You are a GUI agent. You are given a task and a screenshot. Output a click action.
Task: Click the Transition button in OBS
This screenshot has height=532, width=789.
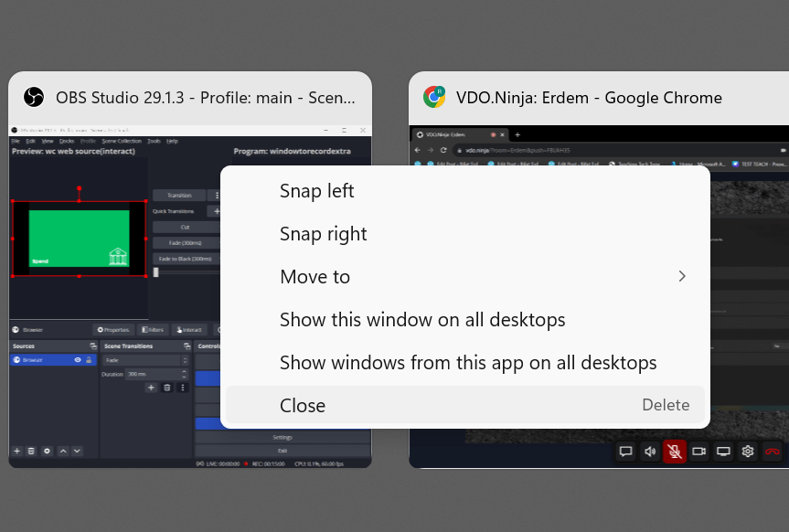[179, 196]
